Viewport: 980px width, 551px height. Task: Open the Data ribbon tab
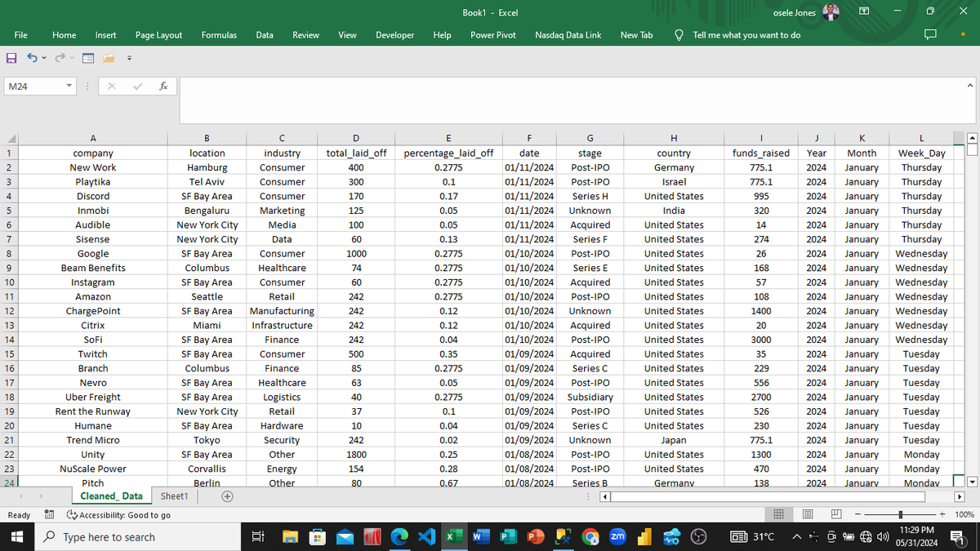[x=265, y=35]
